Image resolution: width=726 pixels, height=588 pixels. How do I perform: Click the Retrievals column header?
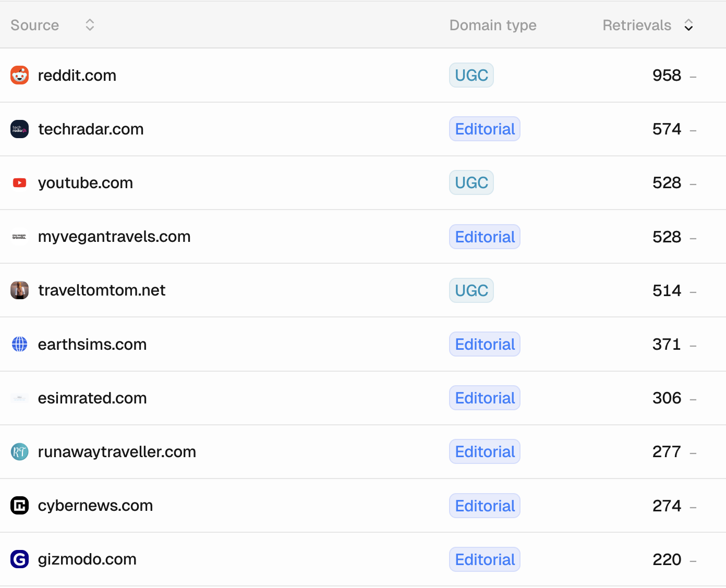coord(637,25)
